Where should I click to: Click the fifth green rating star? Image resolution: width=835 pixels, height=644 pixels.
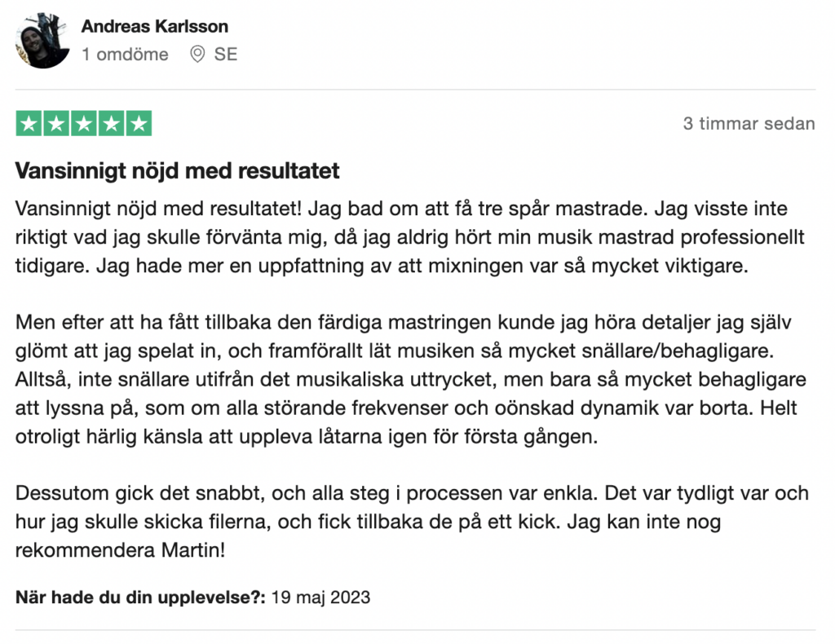[x=139, y=123]
